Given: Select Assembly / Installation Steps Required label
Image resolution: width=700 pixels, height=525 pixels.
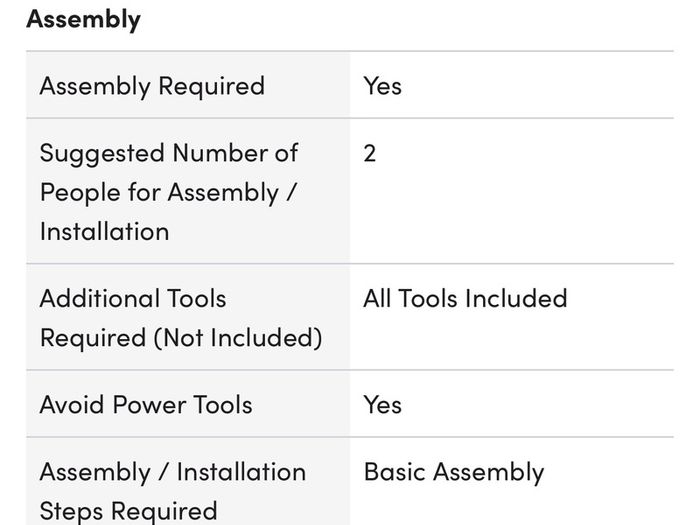Looking at the screenshot, I should tap(173, 491).
